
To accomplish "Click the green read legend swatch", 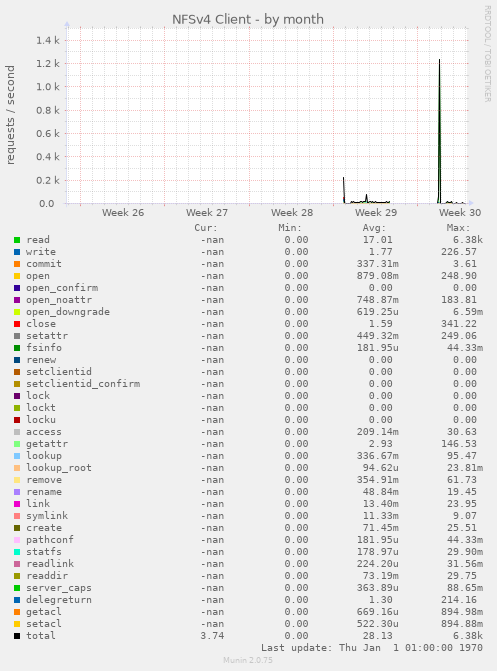I will click(x=17, y=240).
